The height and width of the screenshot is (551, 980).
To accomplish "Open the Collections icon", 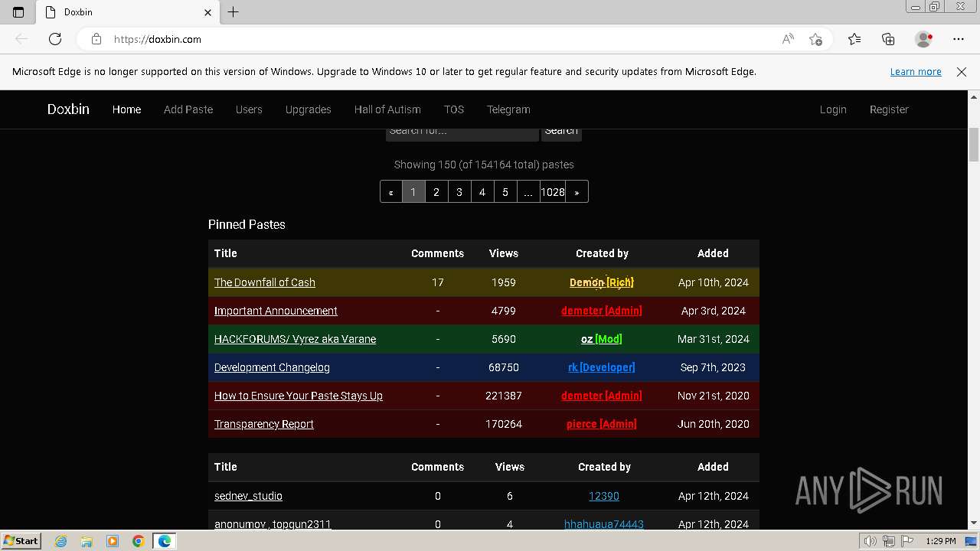I will [x=888, y=39].
